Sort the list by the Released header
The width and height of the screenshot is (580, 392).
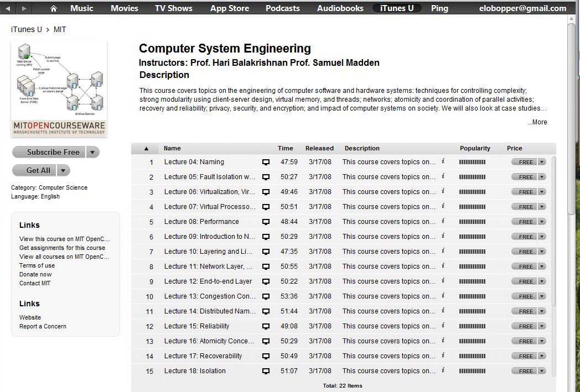click(319, 148)
